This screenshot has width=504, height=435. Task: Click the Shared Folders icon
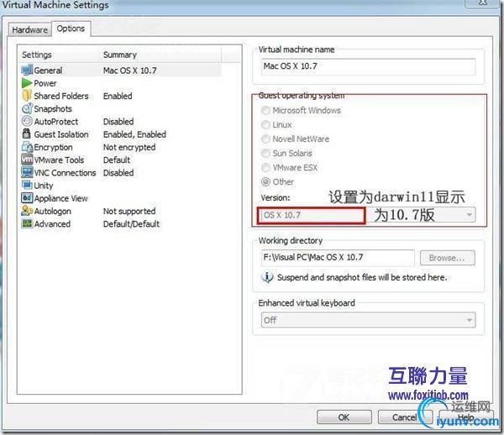pos(27,96)
